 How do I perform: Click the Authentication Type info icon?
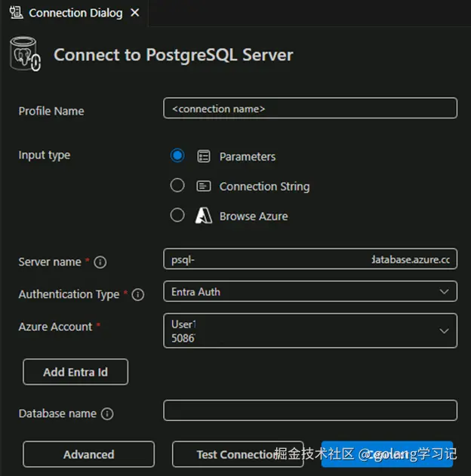138,295
